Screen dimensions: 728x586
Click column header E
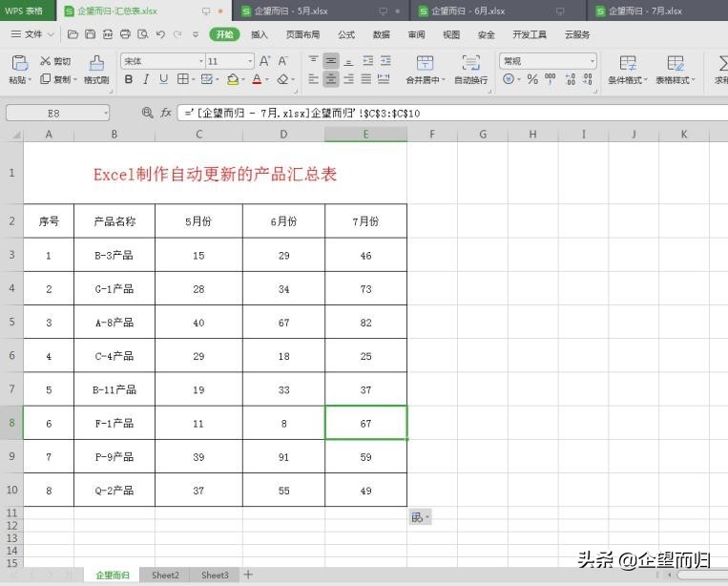coord(365,135)
